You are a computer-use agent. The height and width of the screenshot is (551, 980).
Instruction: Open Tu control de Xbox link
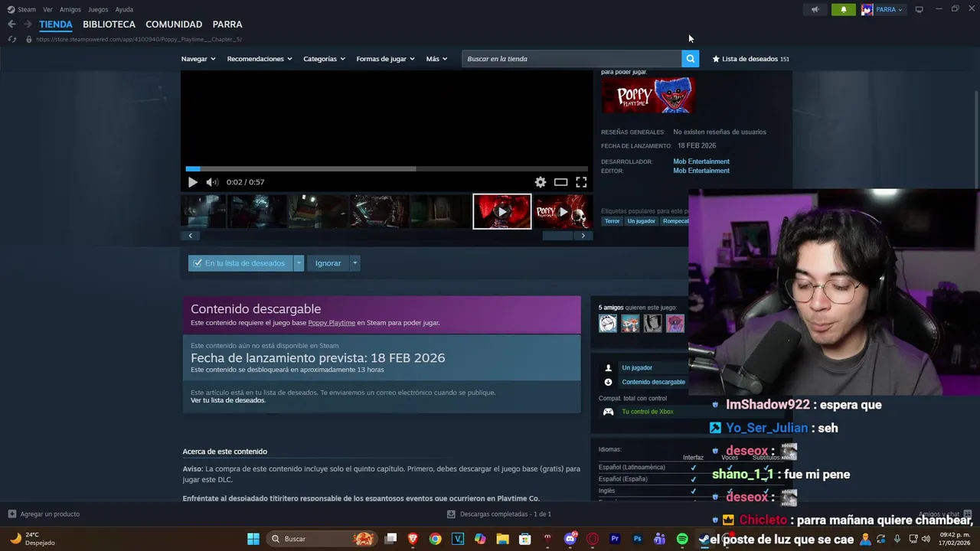[x=648, y=412]
